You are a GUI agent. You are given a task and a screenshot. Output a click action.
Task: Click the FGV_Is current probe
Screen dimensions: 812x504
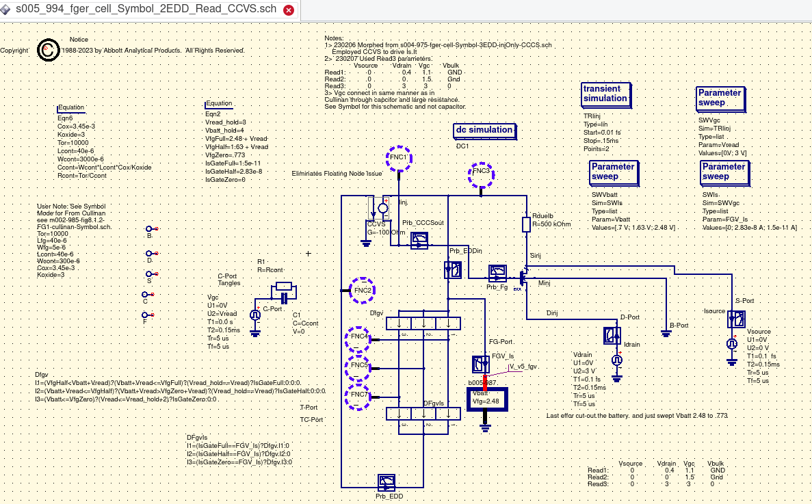click(x=481, y=363)
